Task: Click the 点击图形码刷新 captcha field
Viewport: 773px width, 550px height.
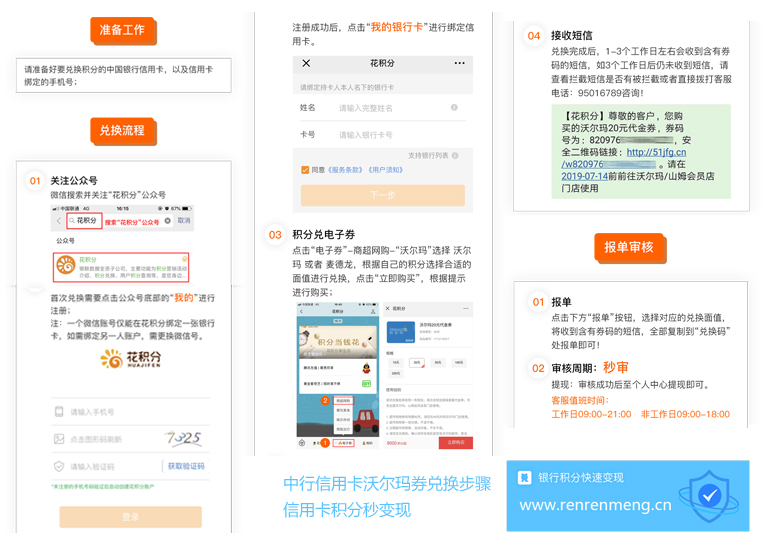Action: (x=96, y=439)
